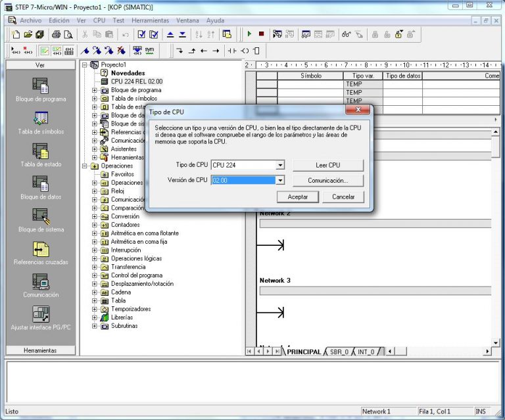This screenshot has height=420, width=505.
Task: Expand the Temporizadores tree node
Action: pyautogui.click(x=95, y=309)
